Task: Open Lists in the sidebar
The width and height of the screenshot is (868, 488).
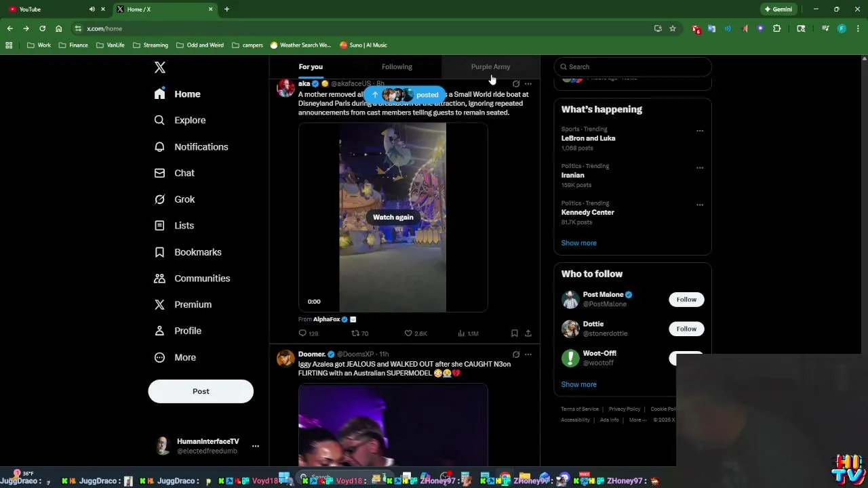Action: click(174, 226)
